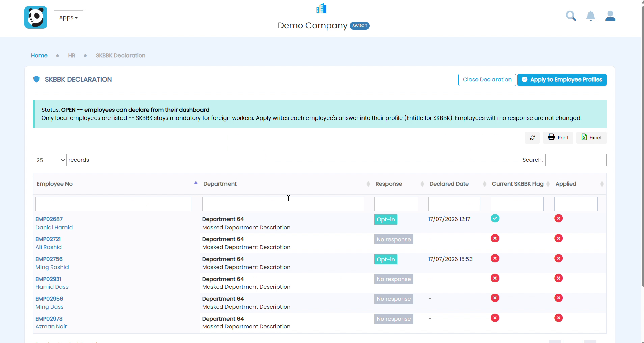644x343 pixels.
Task: Click Close Declaration button
Action: point(487,80)
